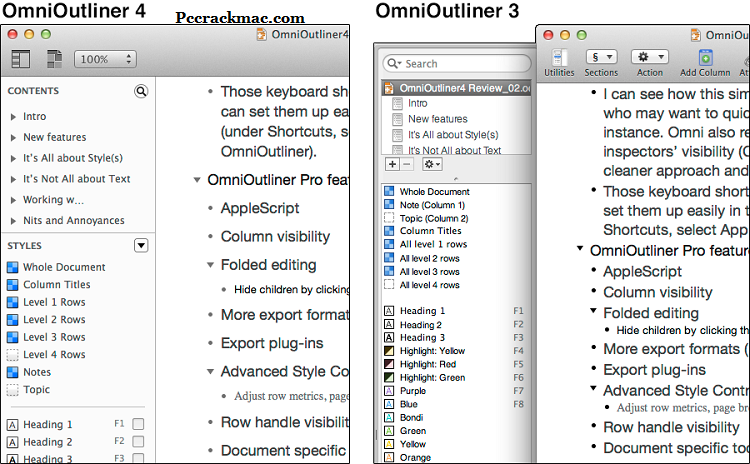This screenshot has height=464, width=750.
Task: Expand New features in OmniOutliner 4 contents
Action: pyautogui.click(x=13, y=138)
